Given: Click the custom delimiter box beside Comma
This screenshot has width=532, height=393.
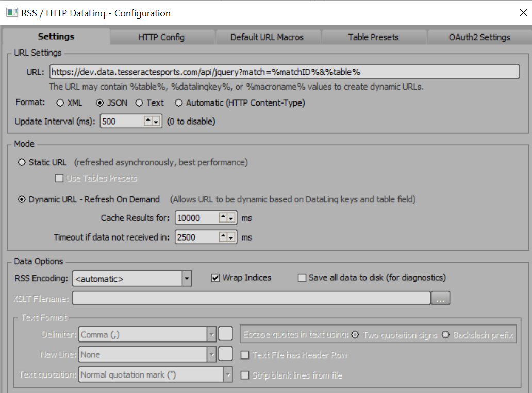Looking at the screenshot, I should pos(225,334).
